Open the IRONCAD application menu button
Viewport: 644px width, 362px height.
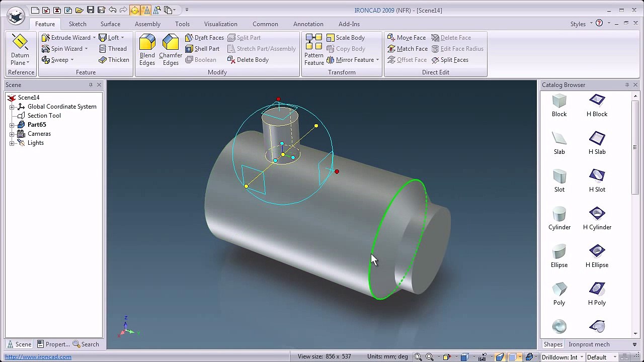pyautogui.click(x=16, y=16)
